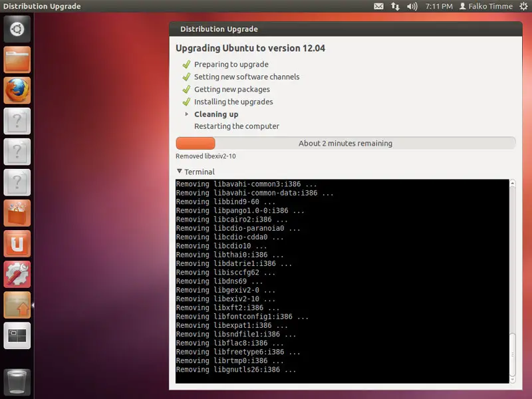Click terminal line 'Removing libfreetype6:i386'
Screen dimensions: 532x399
[238, 352]
